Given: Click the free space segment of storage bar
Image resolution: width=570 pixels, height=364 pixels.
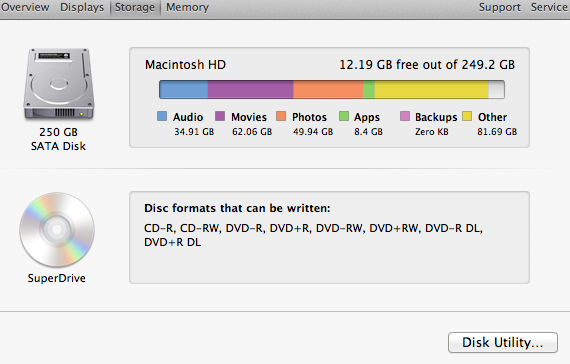Looking at the screenshot, I should [496, 89].
